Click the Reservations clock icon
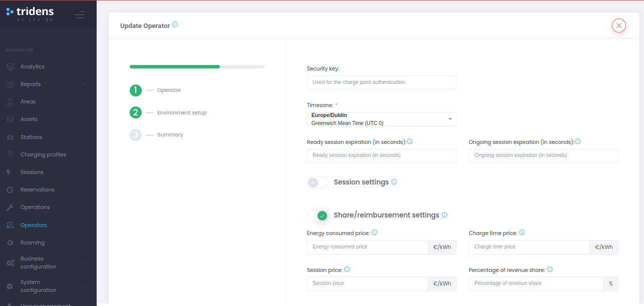644x306 pixels. coord(10,189)
